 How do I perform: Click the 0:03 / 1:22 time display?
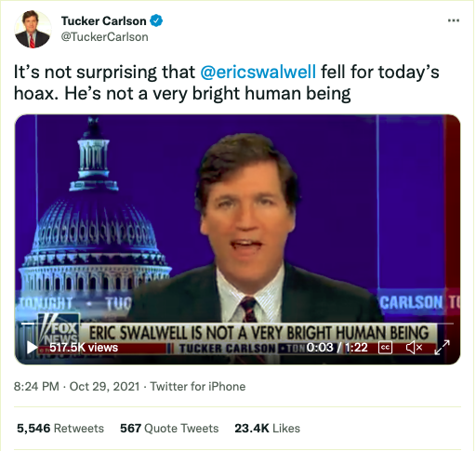click(x=337, y=348)
